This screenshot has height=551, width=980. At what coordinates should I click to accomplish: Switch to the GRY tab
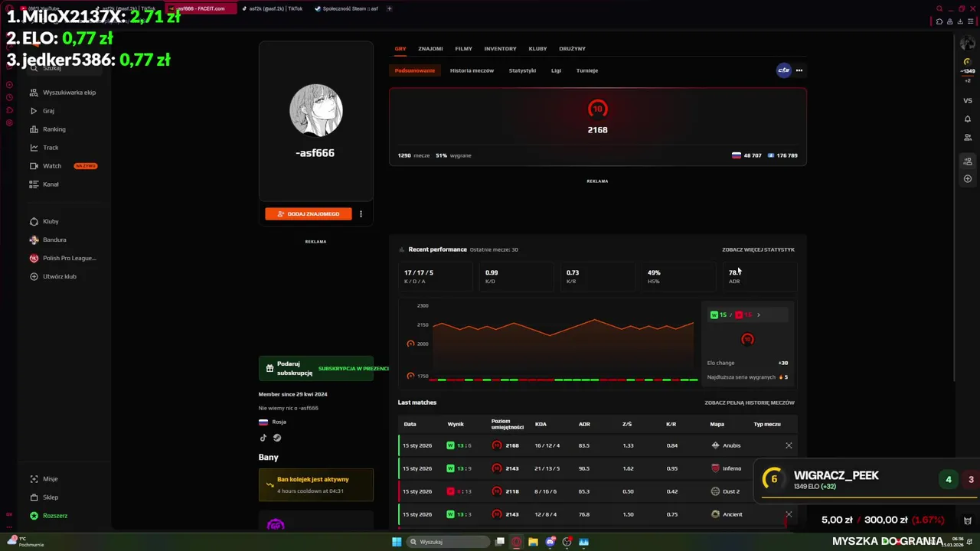pos(400,48)
